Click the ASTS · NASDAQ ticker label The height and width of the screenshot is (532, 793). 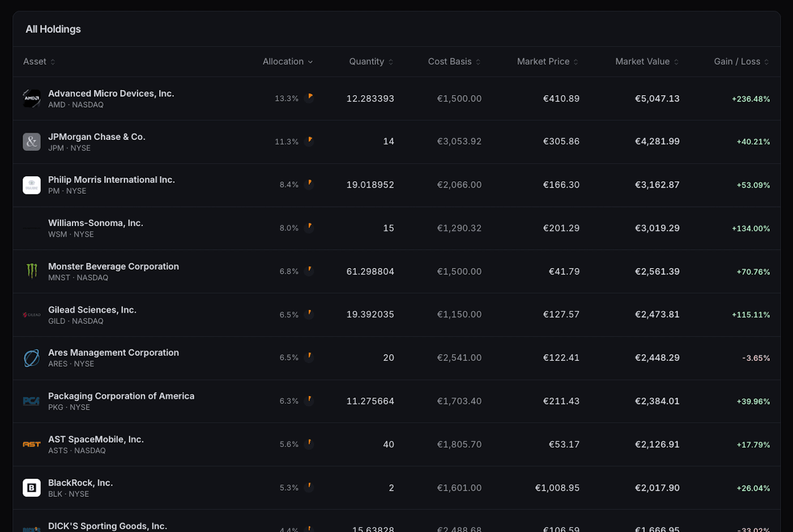77,451
